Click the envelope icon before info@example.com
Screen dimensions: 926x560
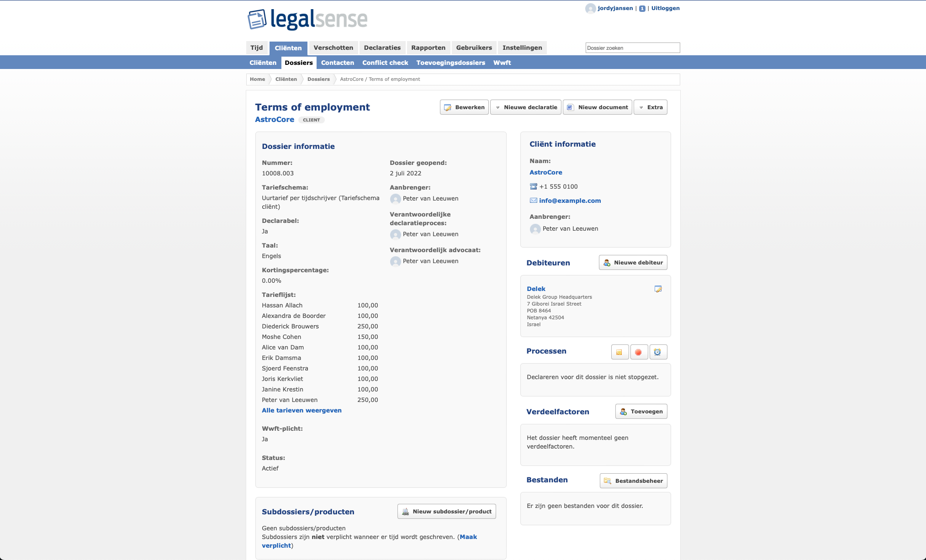pyautogui.click(x=533, y=201)
